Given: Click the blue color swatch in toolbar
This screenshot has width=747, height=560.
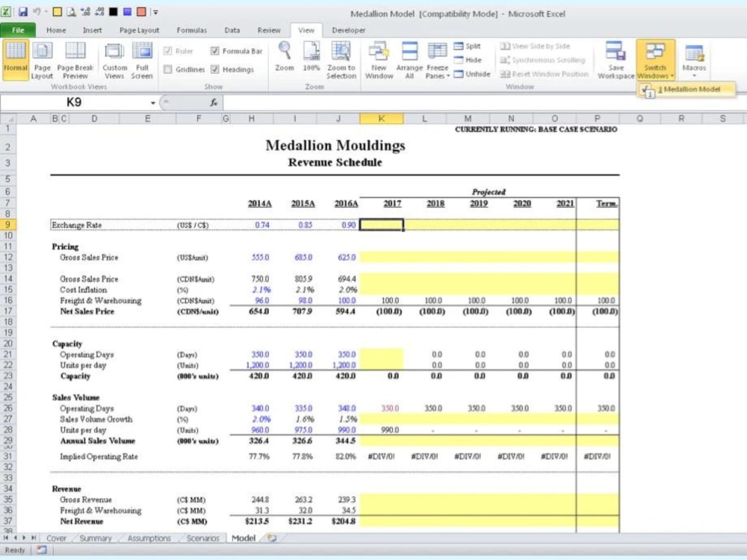Looking at the screenshot, I should click(127, 11).
